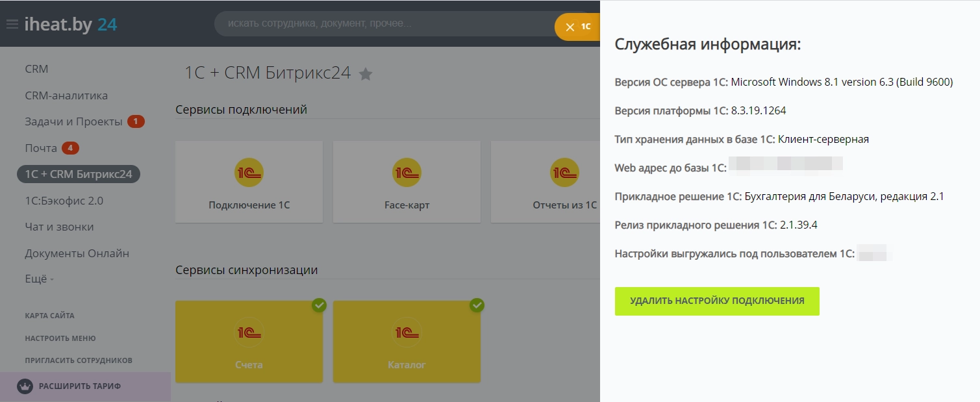Click the 1C logo in Отчеты из 1С card
The height and width of the screenshot is (402, 980).
pyautogui.click(x=564, y=172)
